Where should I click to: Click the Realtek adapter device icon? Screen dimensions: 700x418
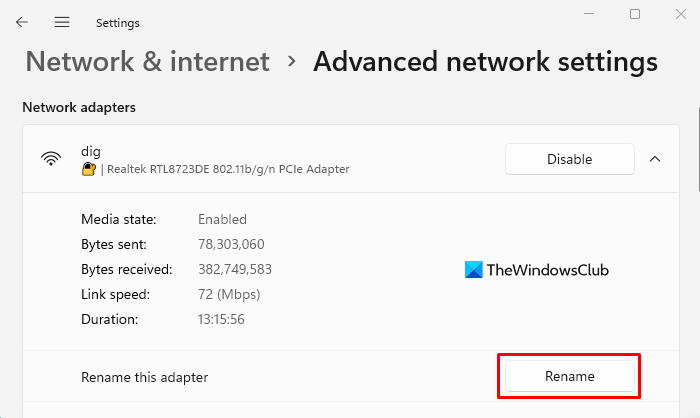[89, 169]
